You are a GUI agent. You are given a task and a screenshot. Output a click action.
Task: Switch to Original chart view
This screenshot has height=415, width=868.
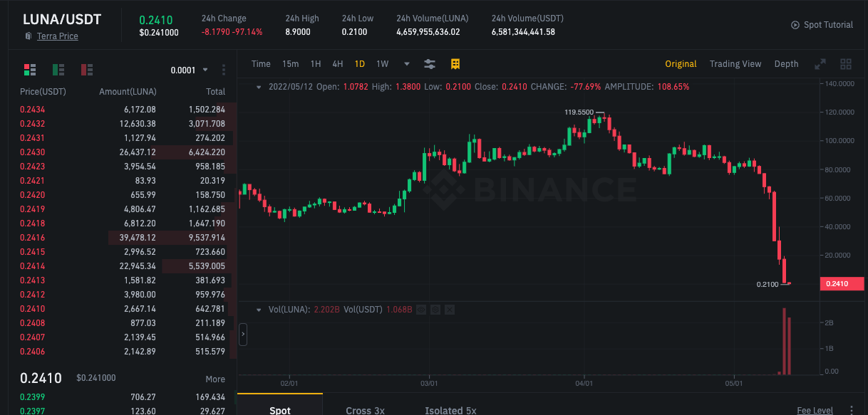coord(681,64)
